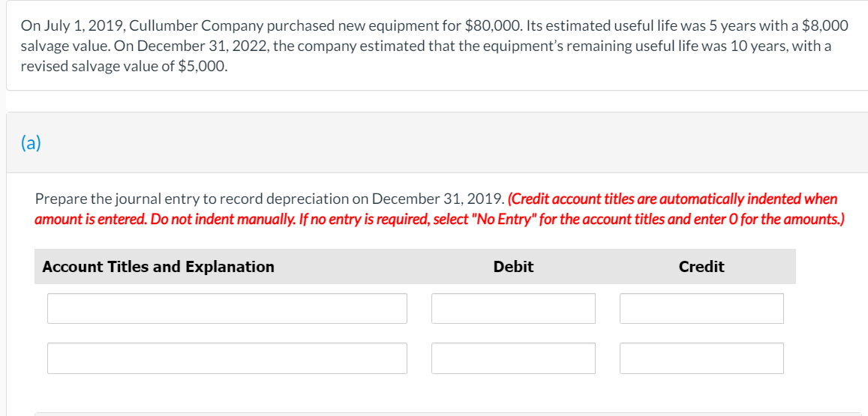Focus the first row Debit amount box
The image size is (868, 416).
click(x=513, y=308)
